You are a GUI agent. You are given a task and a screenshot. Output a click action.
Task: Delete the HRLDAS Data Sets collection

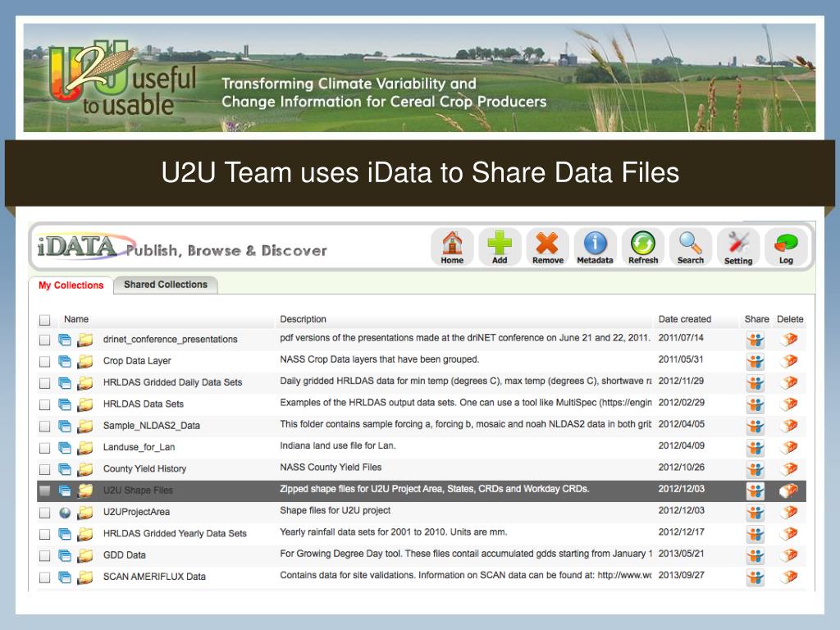point(788,404)
